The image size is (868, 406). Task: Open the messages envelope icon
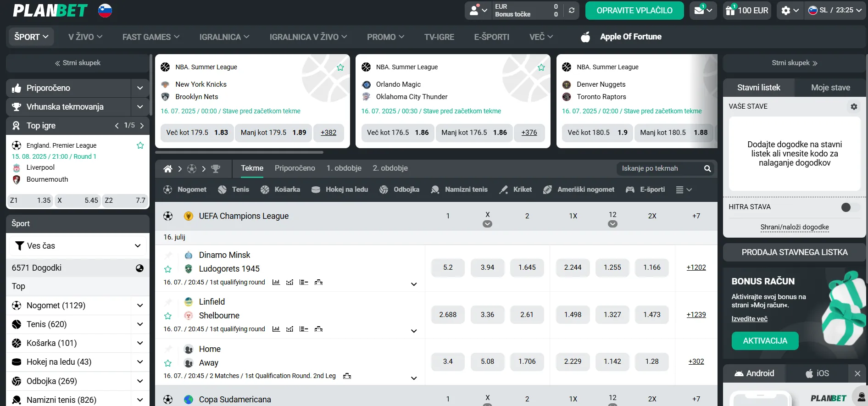702,10
